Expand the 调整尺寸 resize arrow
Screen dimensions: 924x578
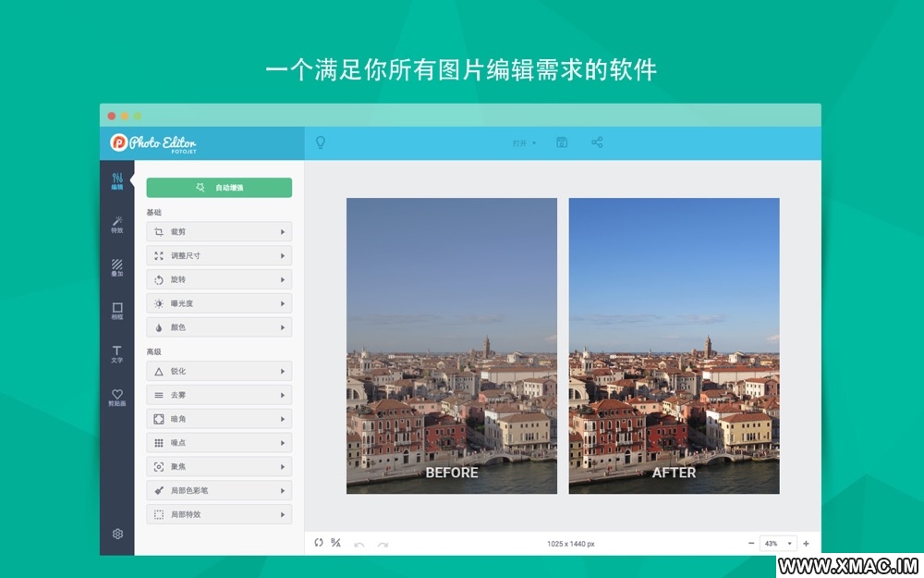pos(283,256)
